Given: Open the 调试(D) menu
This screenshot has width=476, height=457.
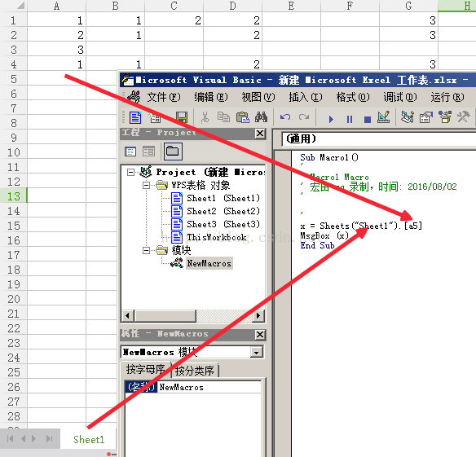Looking at the screenshot, I should click(400, 98).
